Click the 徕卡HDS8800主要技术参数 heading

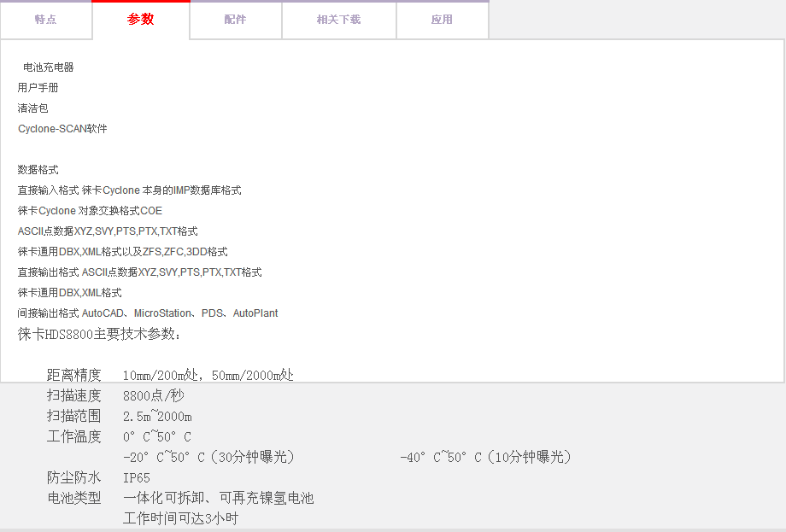[x=99, y=334]
